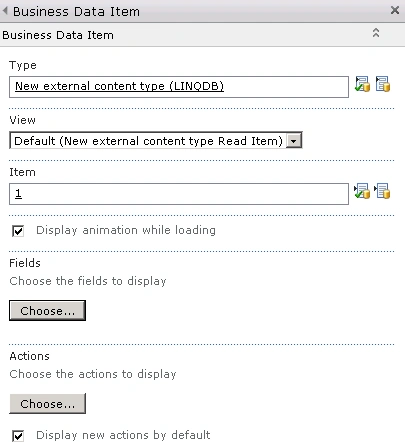Open the external content type picker icon
This screenshot has width=405, height=442.
(x=383, y=84)
